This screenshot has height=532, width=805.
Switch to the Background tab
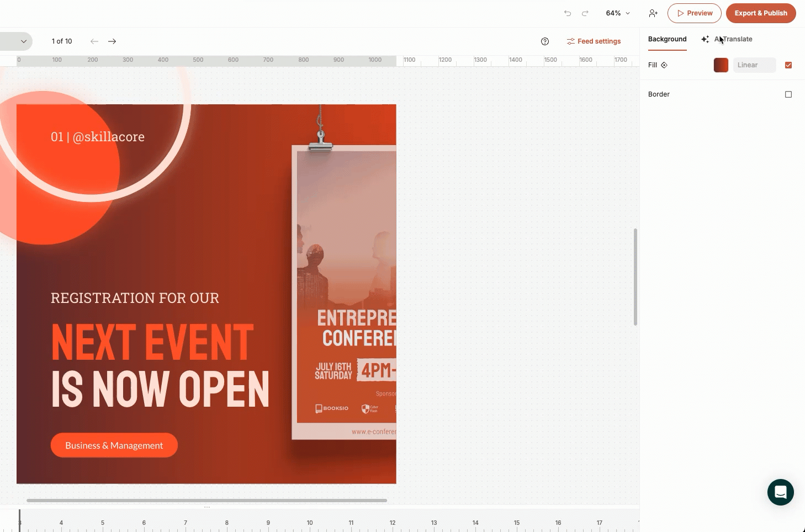(x=667, y=39)
